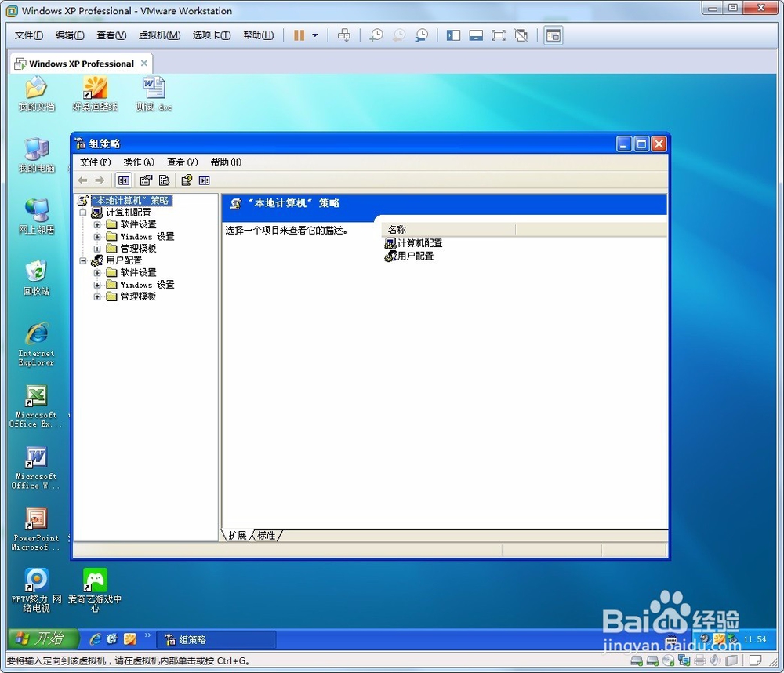Select the 测试.doc file on the desktop
This screenshot has height=673, width=784.
click(x=154, y=93)
